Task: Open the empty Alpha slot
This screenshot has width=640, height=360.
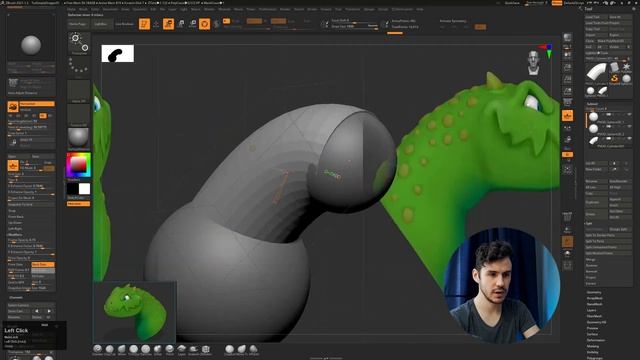Action: tap(78, 90)
